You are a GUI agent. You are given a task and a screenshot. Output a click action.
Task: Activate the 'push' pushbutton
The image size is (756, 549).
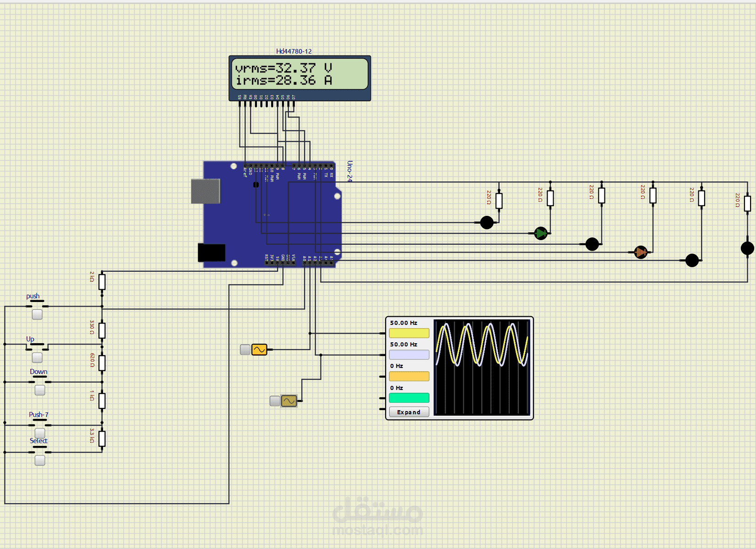click(x=37, y=314)
